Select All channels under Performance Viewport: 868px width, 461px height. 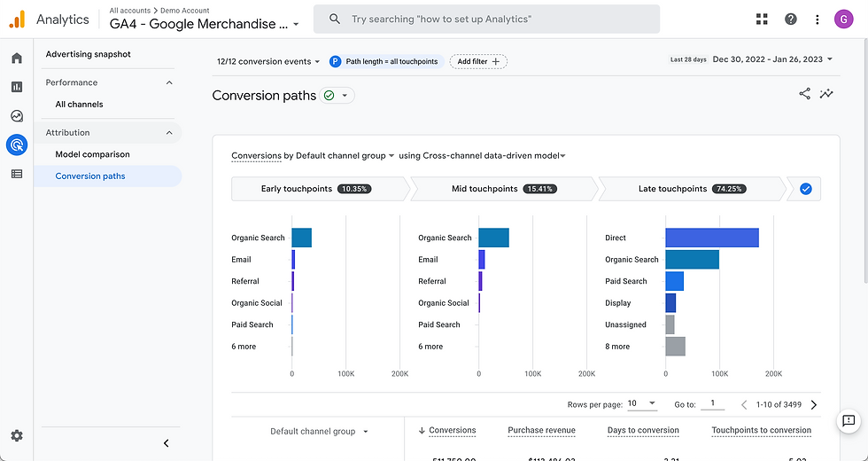79,105
